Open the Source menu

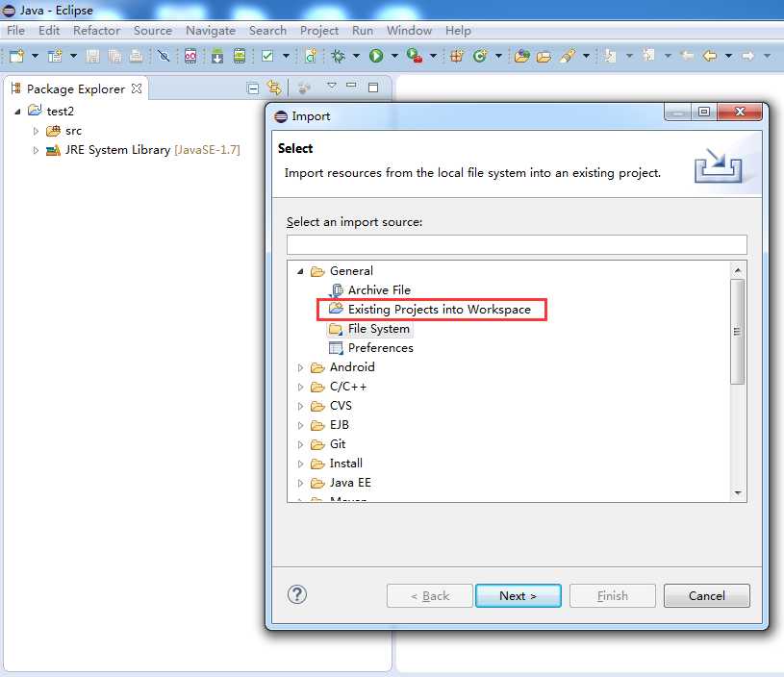pyautogui.click(x=153, y=31)
